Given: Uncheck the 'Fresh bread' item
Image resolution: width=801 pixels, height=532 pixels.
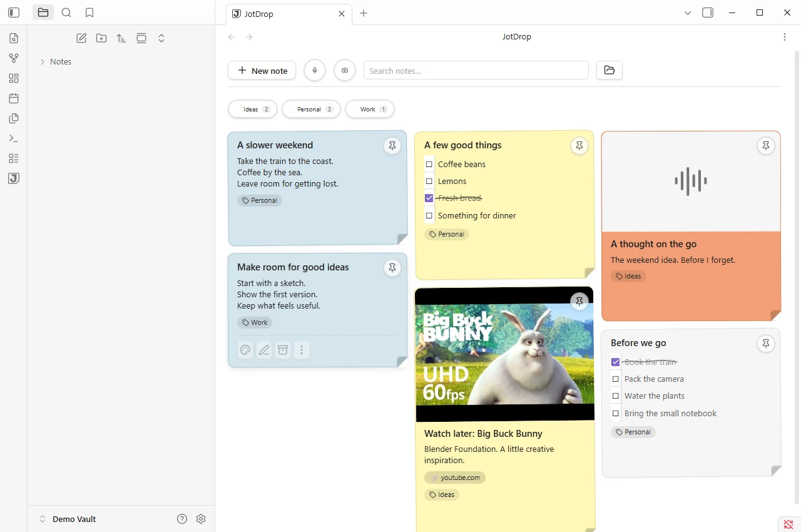Looking at the screenshot, I should [429, 198].
